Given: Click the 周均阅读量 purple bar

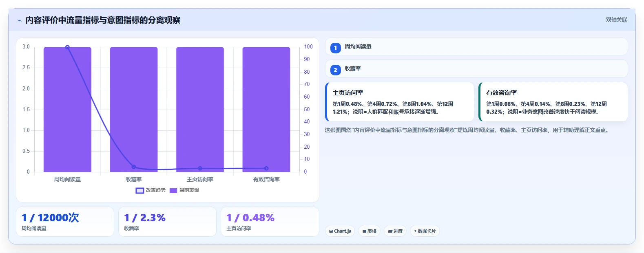Looking at the screenshot, I should [x=67, y=110].
